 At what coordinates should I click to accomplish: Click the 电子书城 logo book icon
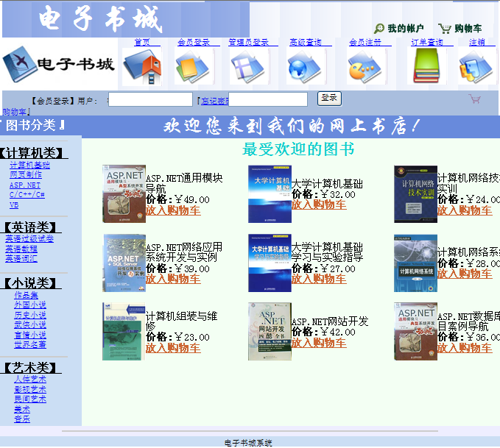coord(18,64)
